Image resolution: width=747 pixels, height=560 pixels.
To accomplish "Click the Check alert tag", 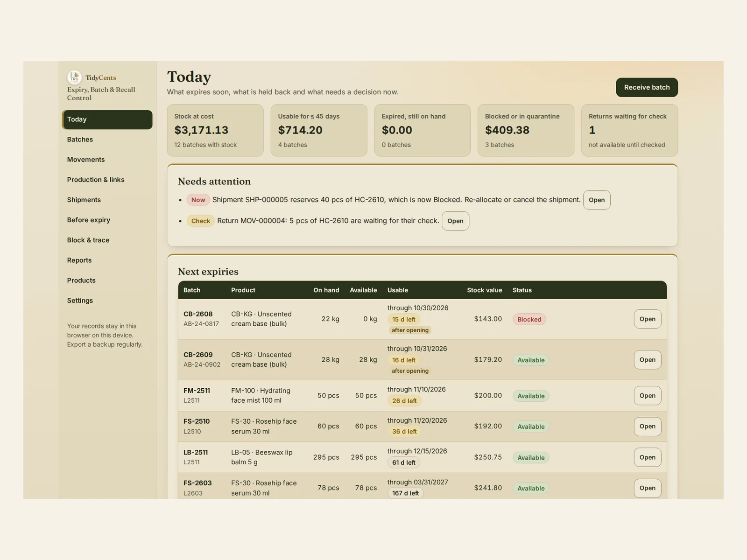I will (201, 221).
